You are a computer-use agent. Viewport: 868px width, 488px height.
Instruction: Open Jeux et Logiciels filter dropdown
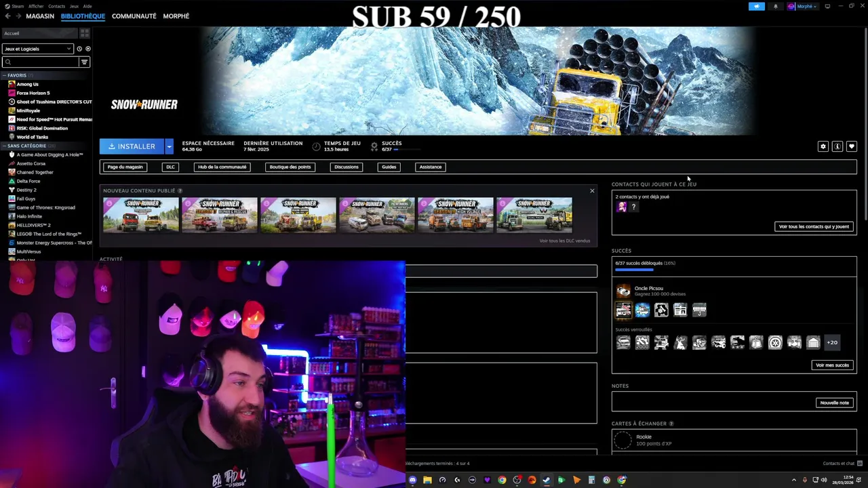(37, 49)
